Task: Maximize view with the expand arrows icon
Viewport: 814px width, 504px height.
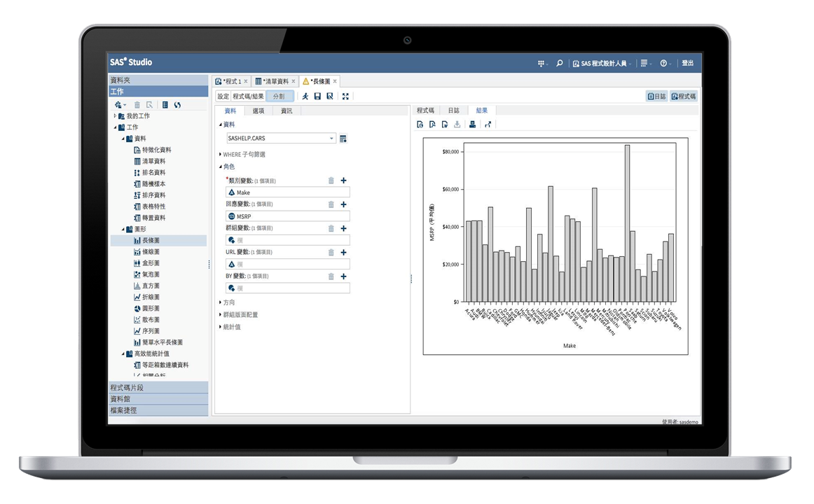Action: tap(345, 97)
